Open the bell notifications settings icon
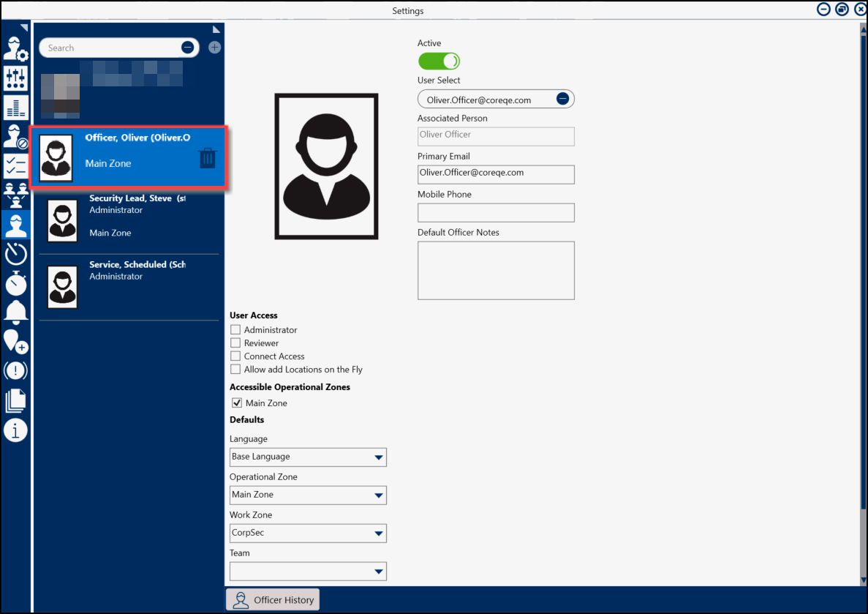The image size is (868, 614). (15, 312)
